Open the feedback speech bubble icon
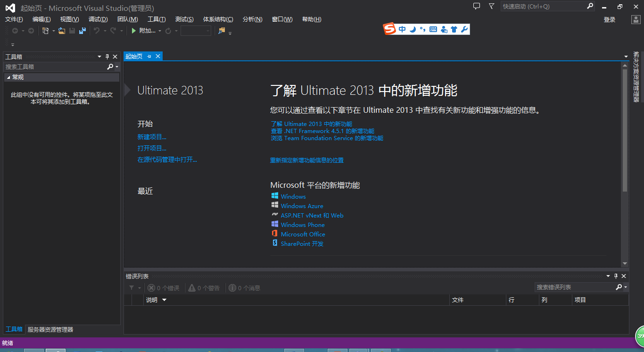 pyautogui.click(x=477, y=6)
